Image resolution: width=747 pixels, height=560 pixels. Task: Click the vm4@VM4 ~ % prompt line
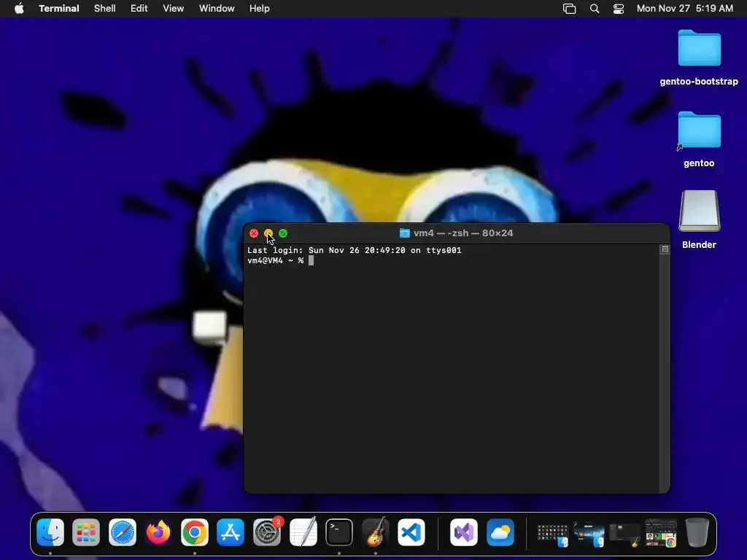click(275, 260)
